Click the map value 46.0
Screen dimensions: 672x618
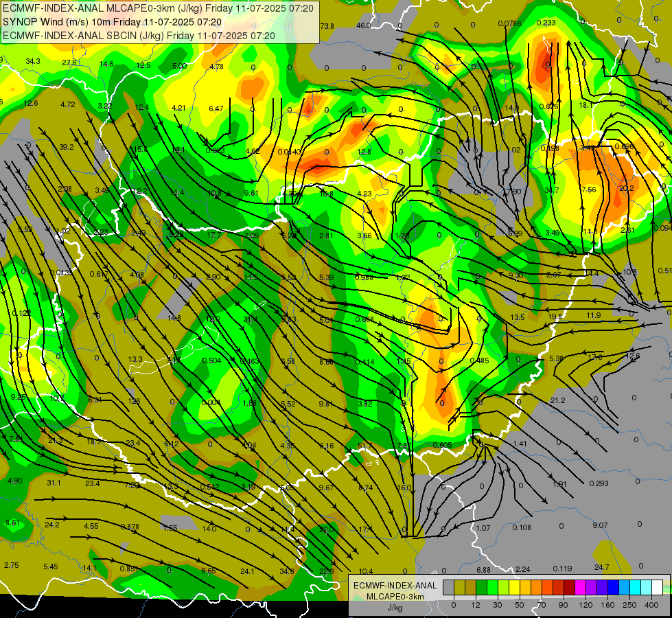tap(363, 25)
